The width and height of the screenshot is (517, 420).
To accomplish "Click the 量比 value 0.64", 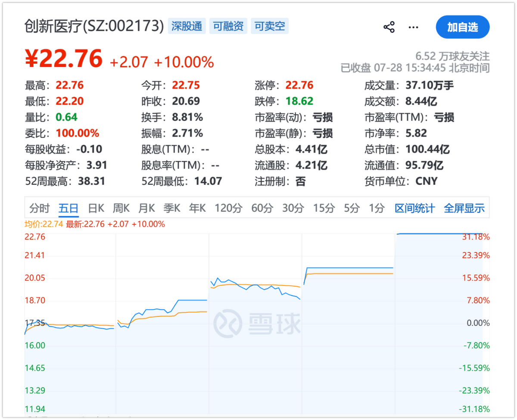I will 67,117.
